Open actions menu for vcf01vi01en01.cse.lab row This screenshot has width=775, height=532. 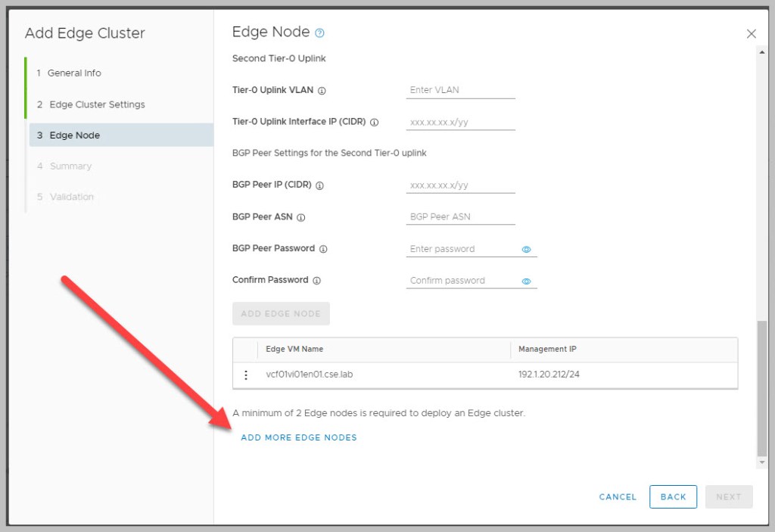pos(245,375)
